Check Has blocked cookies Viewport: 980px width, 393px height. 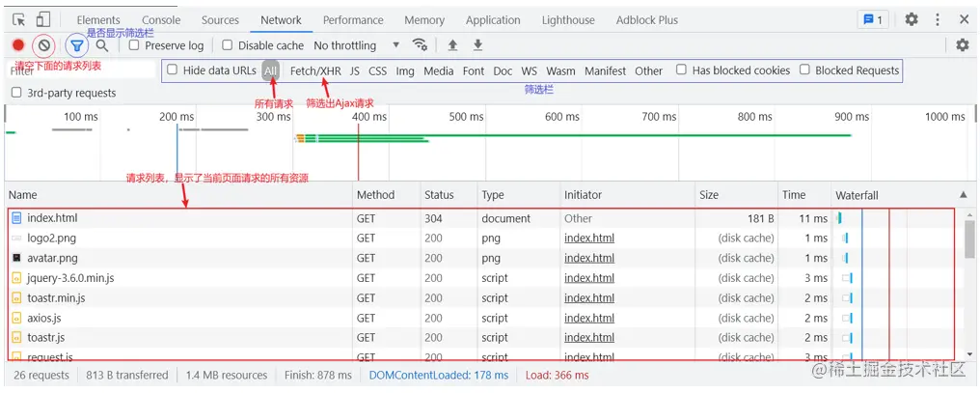pos(681,70)
